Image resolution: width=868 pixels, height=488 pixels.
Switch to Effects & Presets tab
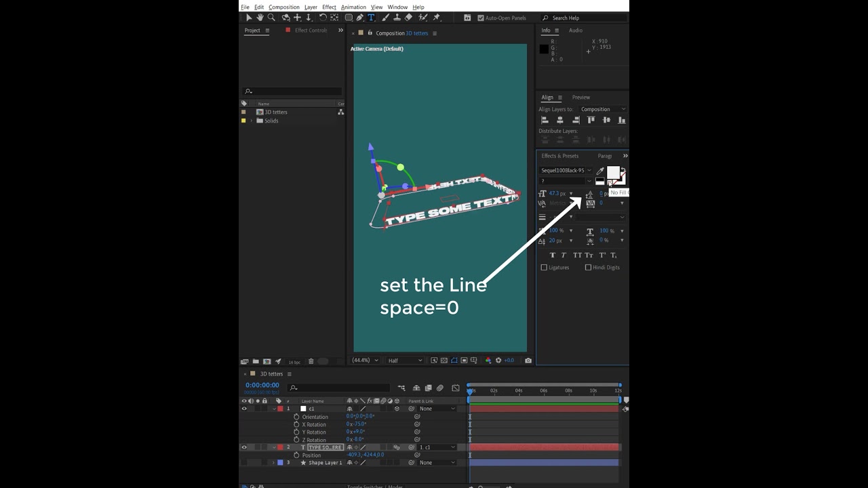click(560, 156)
